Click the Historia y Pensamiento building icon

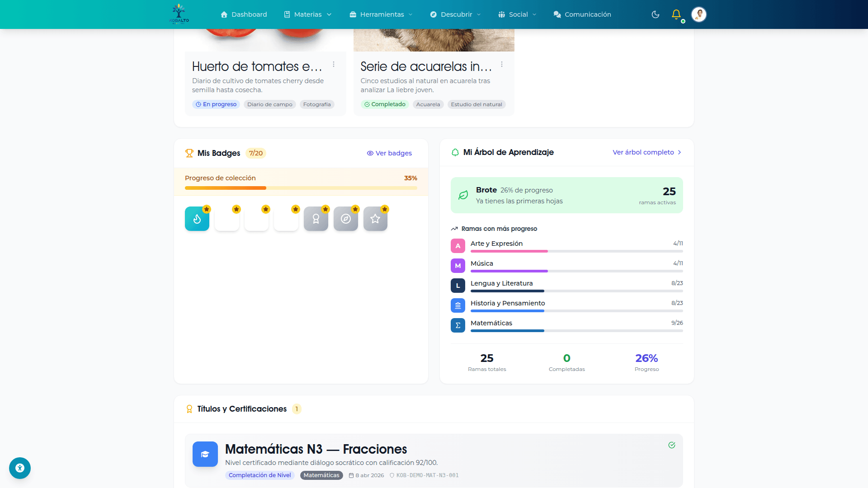tap(458, 305)
